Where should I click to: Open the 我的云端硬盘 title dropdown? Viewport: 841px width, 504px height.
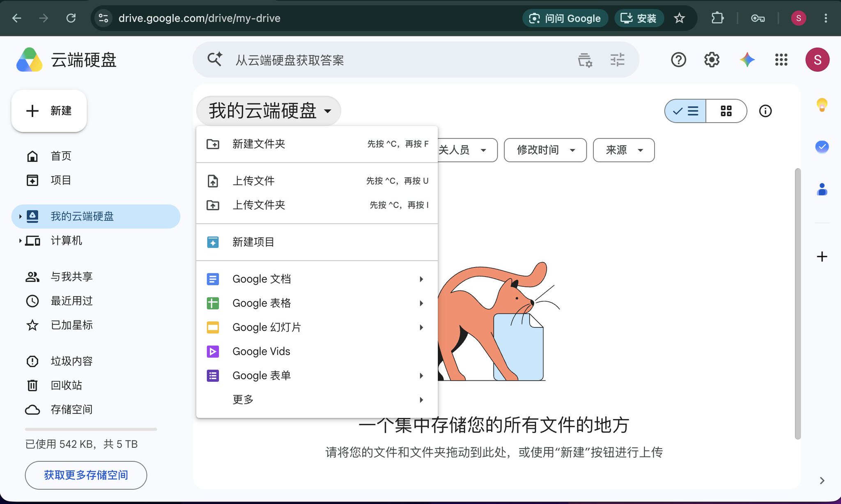tap(269, 111)
